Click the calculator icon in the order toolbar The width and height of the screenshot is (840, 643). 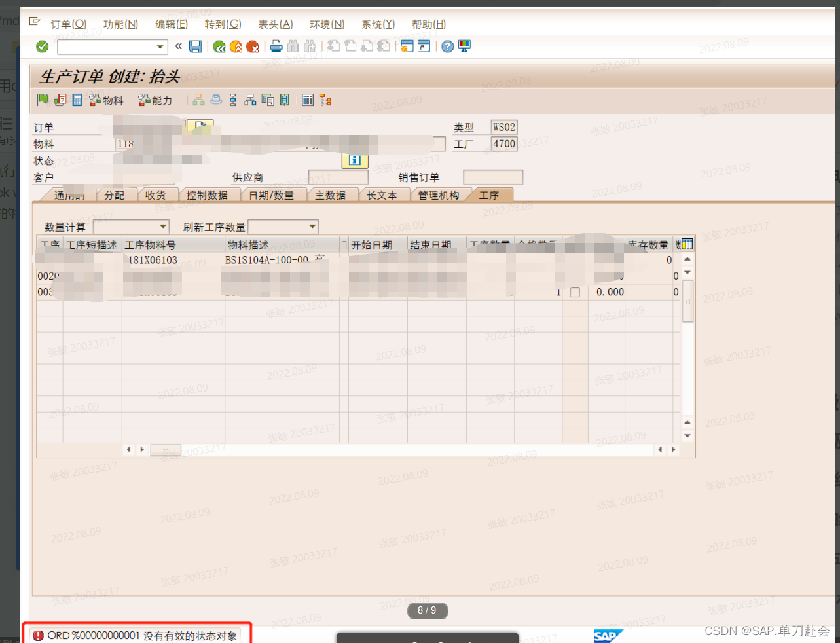[x=77, y=100]
